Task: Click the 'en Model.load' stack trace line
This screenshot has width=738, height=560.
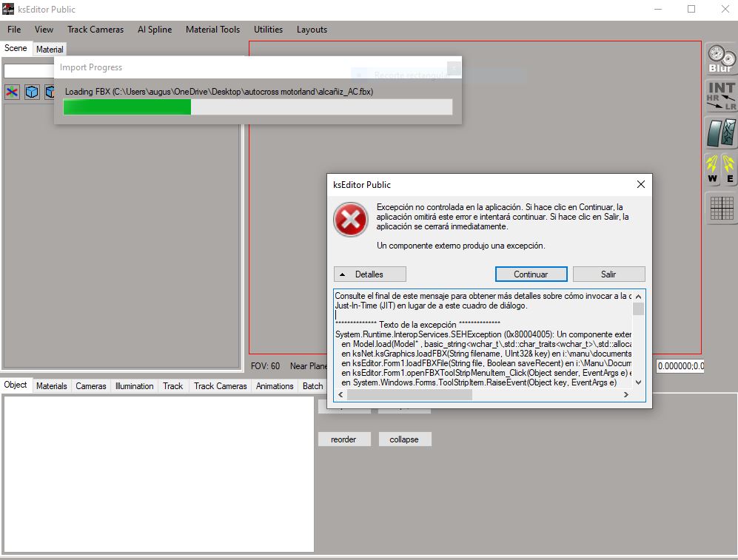Action: [486, 344]
